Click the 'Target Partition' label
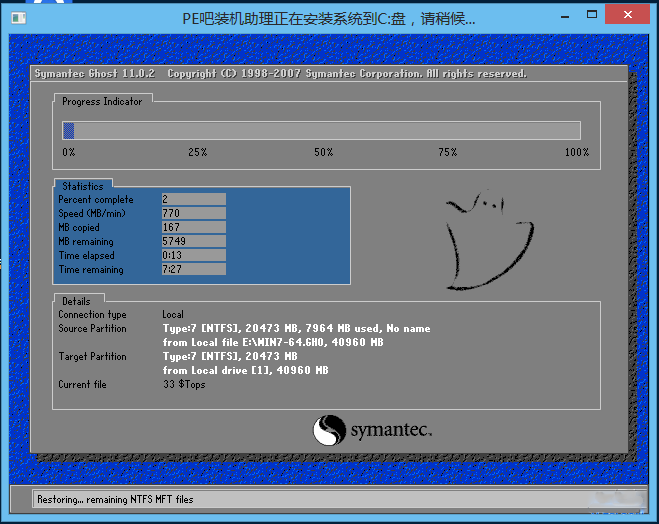This screenshot has width=659, height=524. (92, 356)
